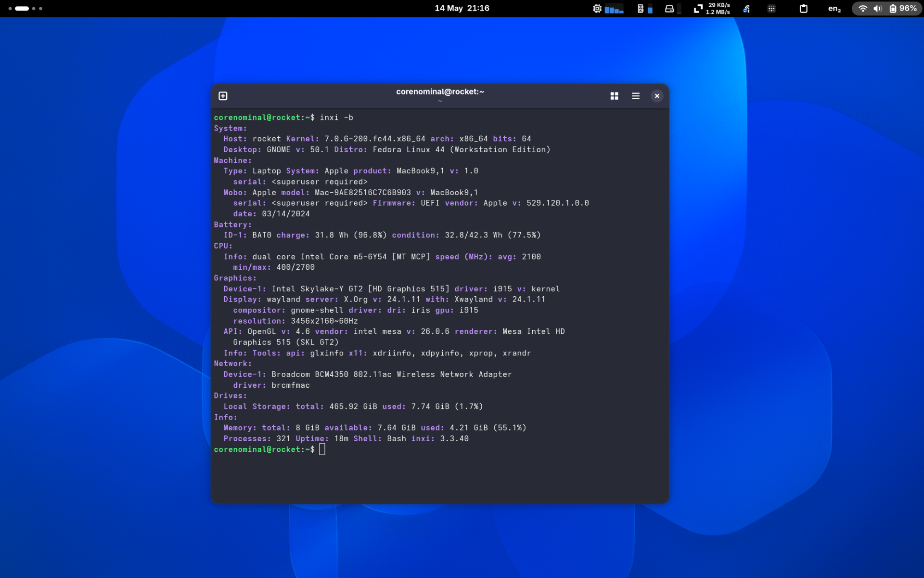Click the min/max value 400/2700
Image resolution: width=924 pixels, height=578 pixels.
click(295, 267)
